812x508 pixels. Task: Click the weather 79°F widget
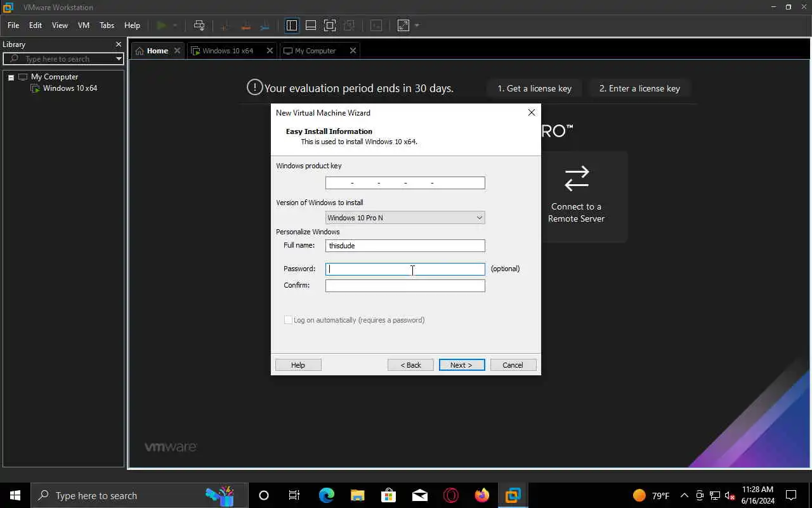point(651,495)
